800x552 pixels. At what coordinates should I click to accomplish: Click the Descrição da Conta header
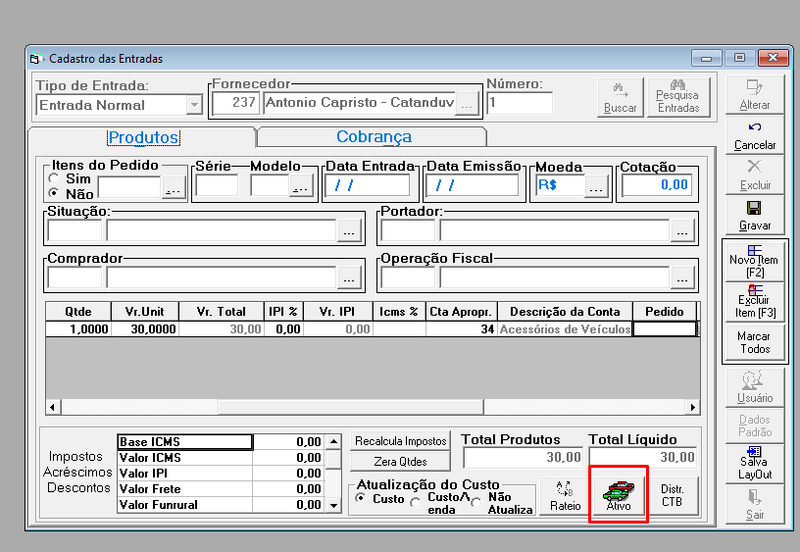pos(565,312)
